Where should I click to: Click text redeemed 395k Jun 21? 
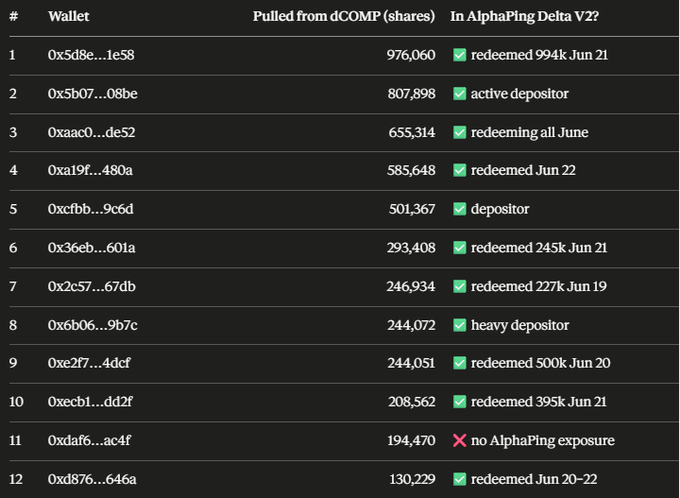coord(539,402)
